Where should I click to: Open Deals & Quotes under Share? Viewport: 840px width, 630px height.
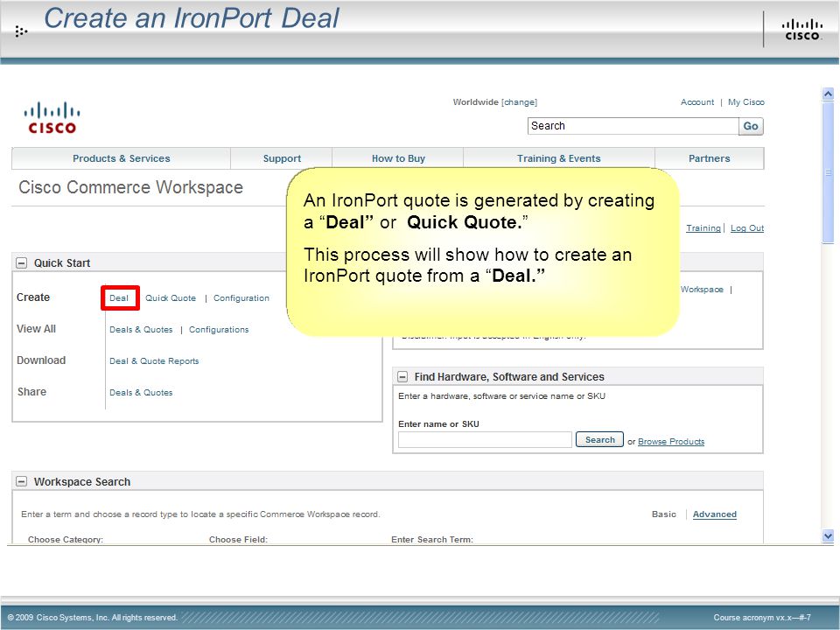[141, 393]
